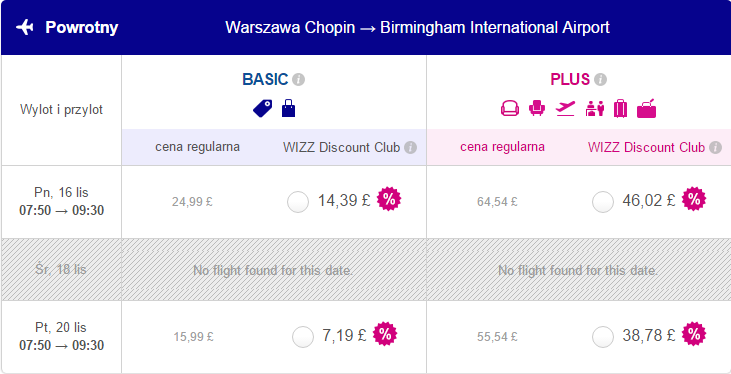Click the BASIC small bag icon

click(x=289, y=108)
